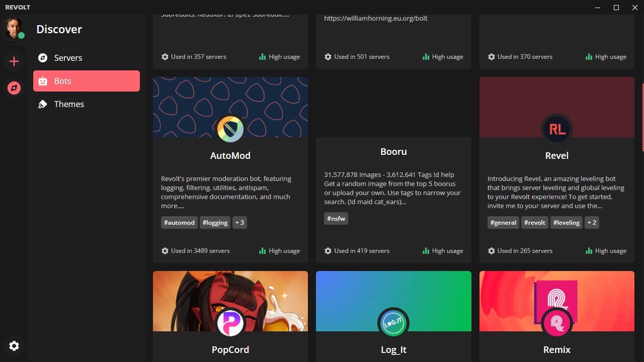Select the #revolt tag on Revel
644x362 pixels.
point(534,223)
